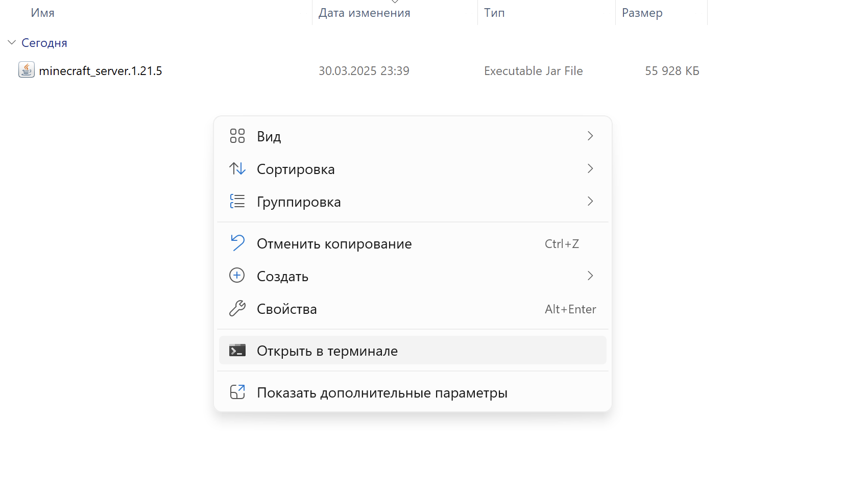868x495 pixels.
Task: Click the Java jar icon of minecraft_server.1.21.5
Action: tap(27, 70)
